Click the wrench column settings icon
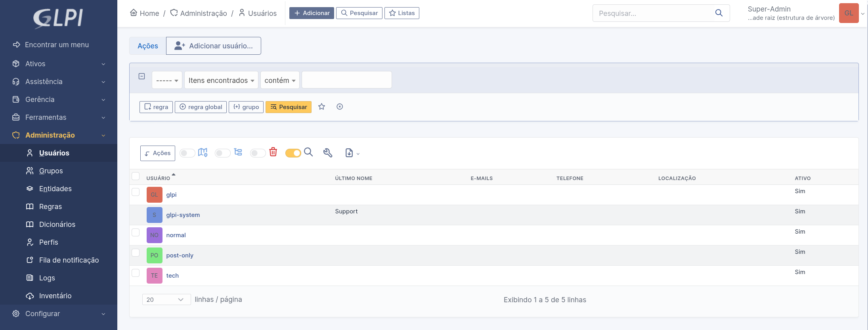The height and width of the screenshot is (330, 868). click(x=327, y=153)
